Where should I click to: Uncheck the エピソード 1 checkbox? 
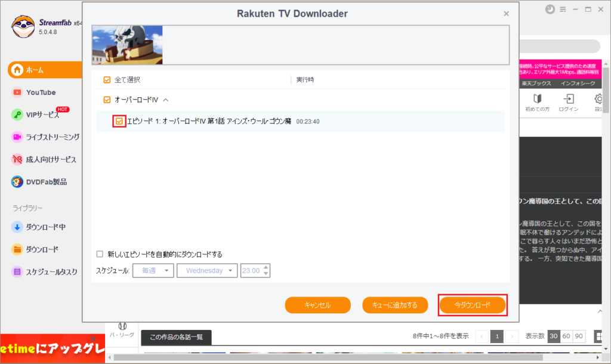[119, 121]
